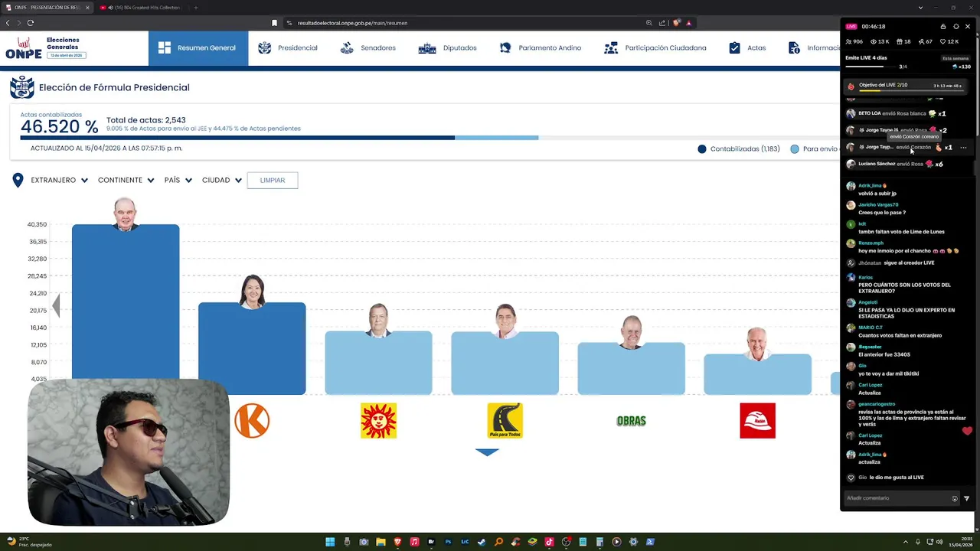Switch to the Diputados section

click(448, 48)
